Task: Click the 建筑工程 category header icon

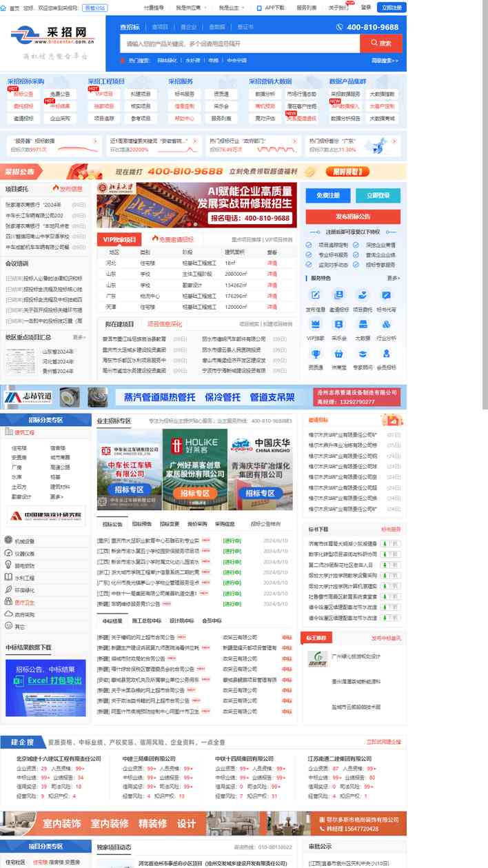Action: [x=10, y=433]
